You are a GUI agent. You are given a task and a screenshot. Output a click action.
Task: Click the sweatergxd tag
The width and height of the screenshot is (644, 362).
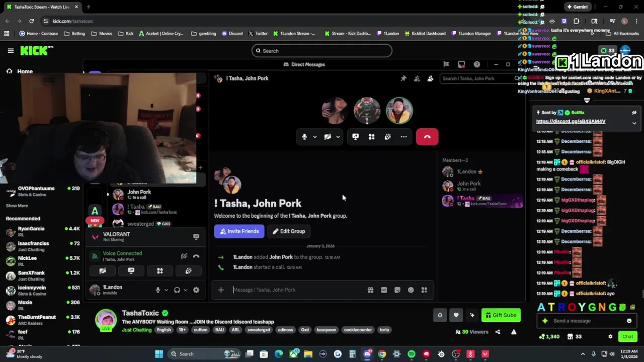(259, 330)
